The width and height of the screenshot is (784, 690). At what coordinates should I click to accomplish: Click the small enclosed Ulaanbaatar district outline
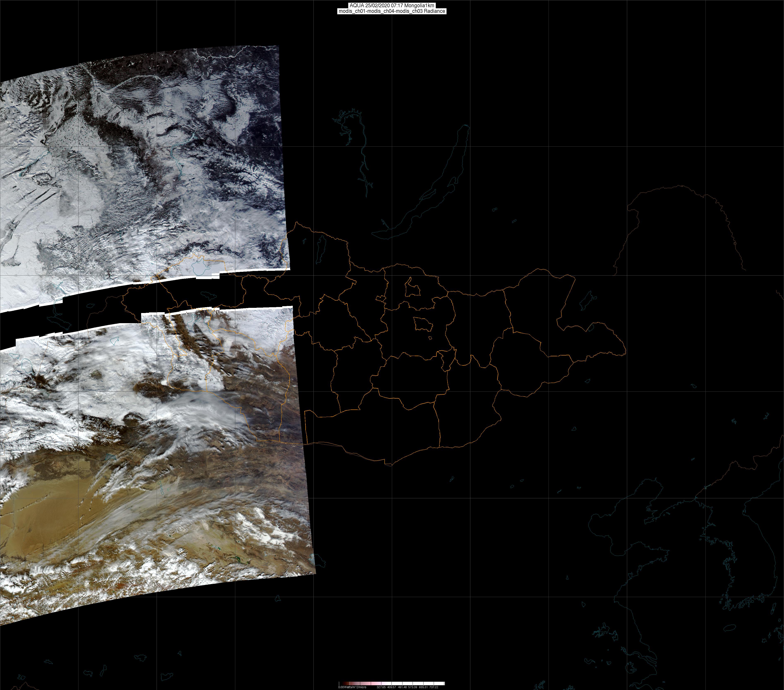(x=423, y=325)
